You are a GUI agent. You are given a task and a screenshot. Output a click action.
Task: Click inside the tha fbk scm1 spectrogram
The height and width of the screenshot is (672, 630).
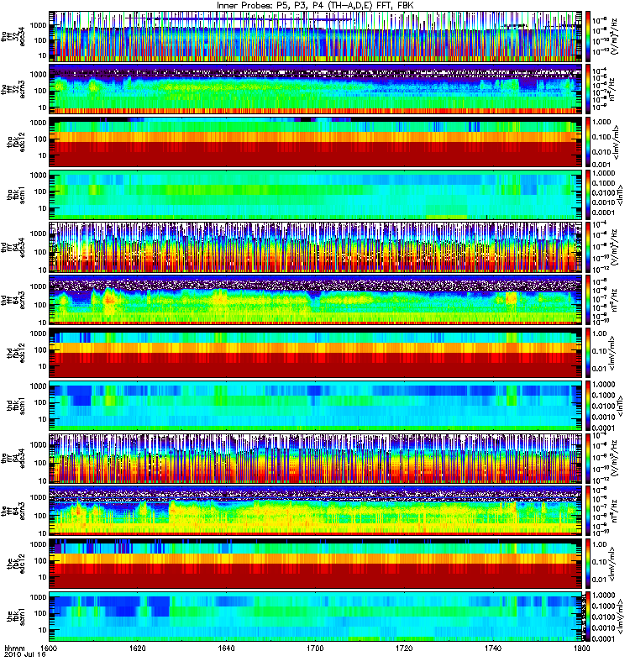[x=315, y=195]
